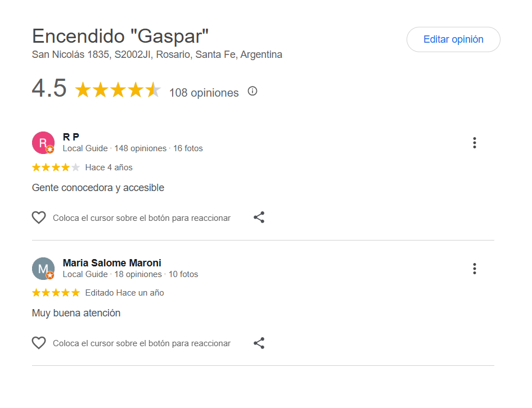Viewport: 532px width, 408px height.
Task: Open the info icon beside 108 opiniones
Action: click(x=253, y=91)
